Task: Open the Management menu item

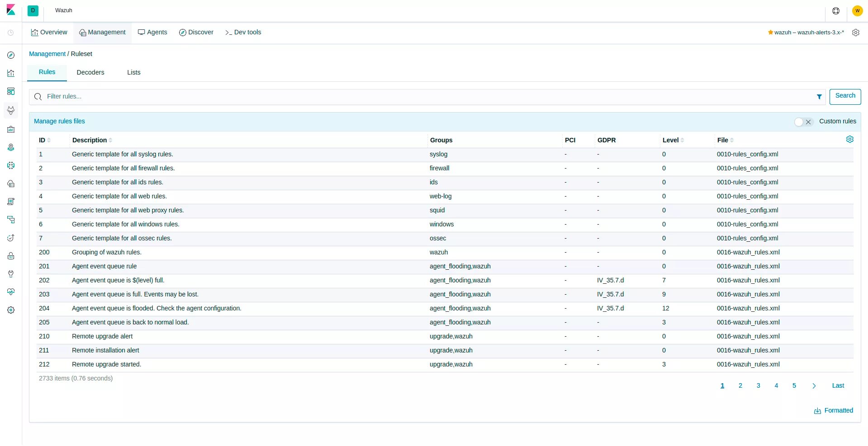Action: tap(103, 33)
